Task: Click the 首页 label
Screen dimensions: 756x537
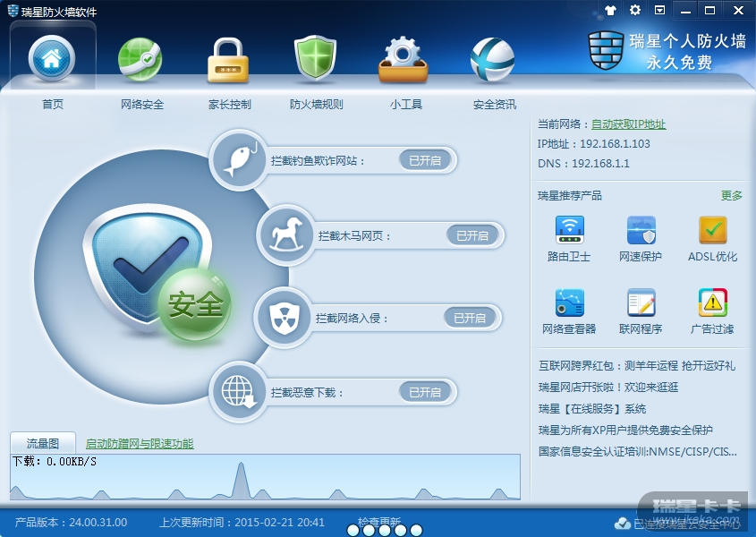Action: [x=53, y=104]
